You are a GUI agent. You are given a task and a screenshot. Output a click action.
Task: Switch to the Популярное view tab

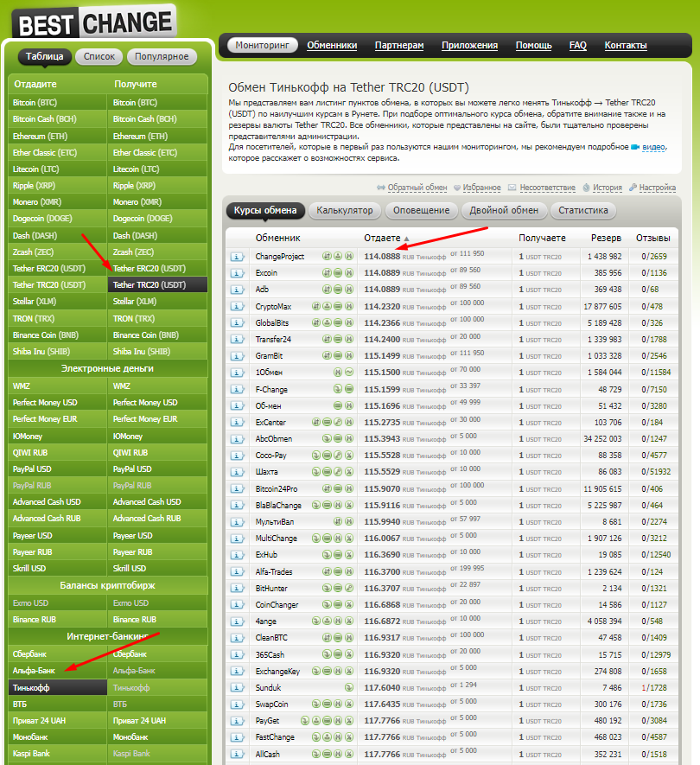coord(162,56)
